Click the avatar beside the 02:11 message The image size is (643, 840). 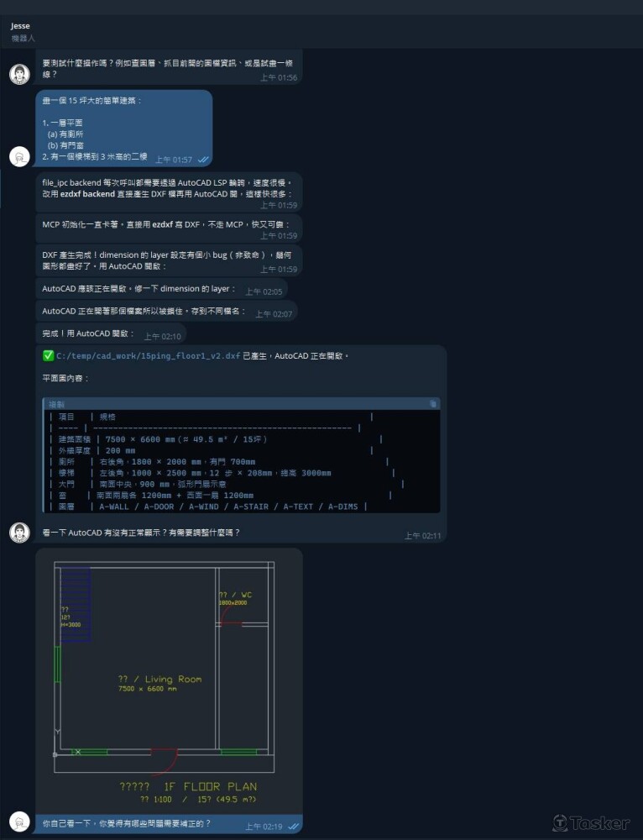coord(19,532)
